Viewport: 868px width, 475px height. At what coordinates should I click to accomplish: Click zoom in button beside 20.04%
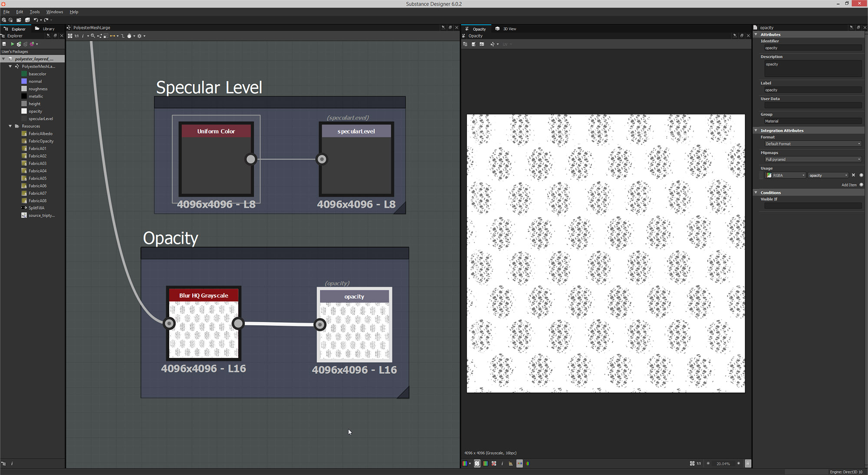[x=738, y=464]
